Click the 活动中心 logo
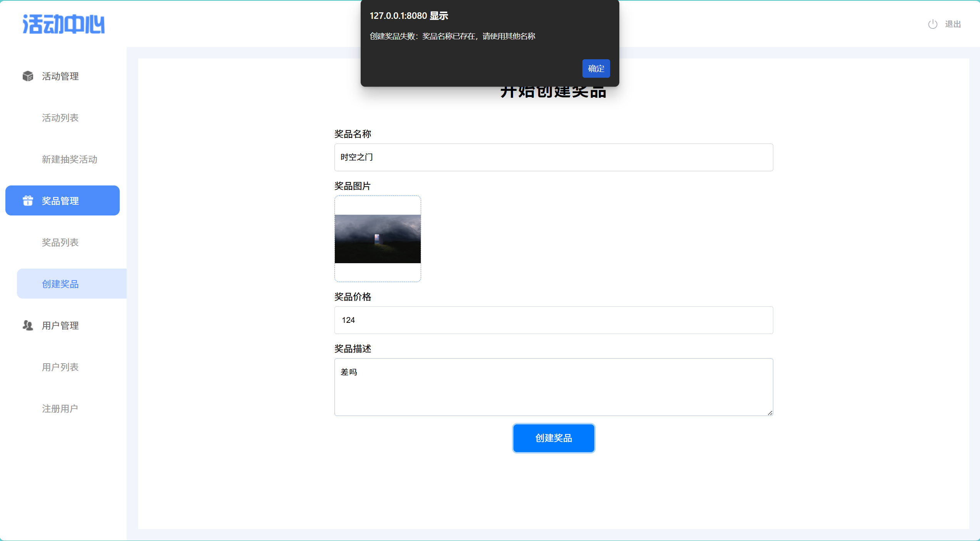980x541 pixels. click(x=64, y=24)
